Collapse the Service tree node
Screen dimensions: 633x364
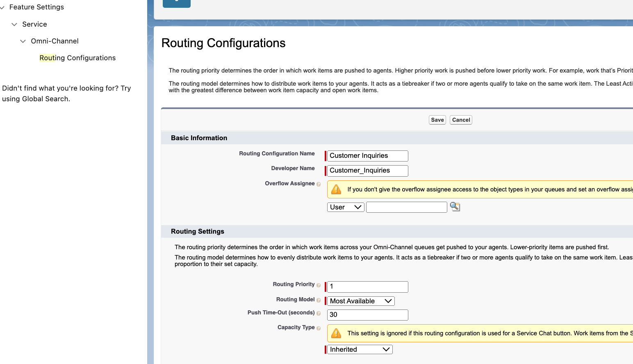coord(14,24)
